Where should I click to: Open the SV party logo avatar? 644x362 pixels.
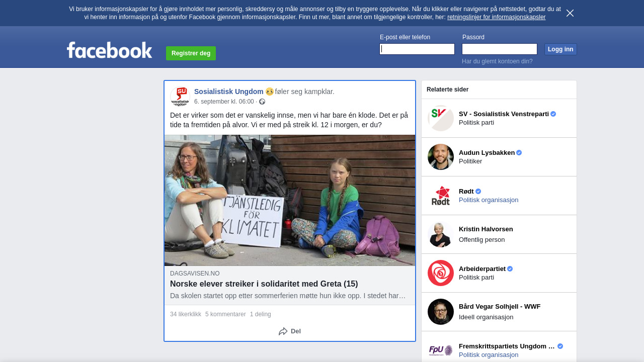tap(441, 118)
